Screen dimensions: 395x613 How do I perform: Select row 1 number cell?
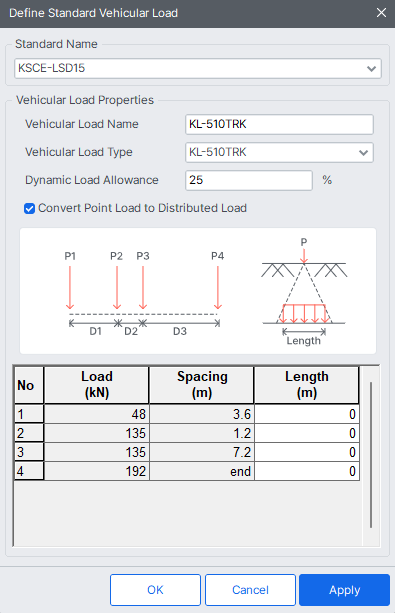point(29,414)
